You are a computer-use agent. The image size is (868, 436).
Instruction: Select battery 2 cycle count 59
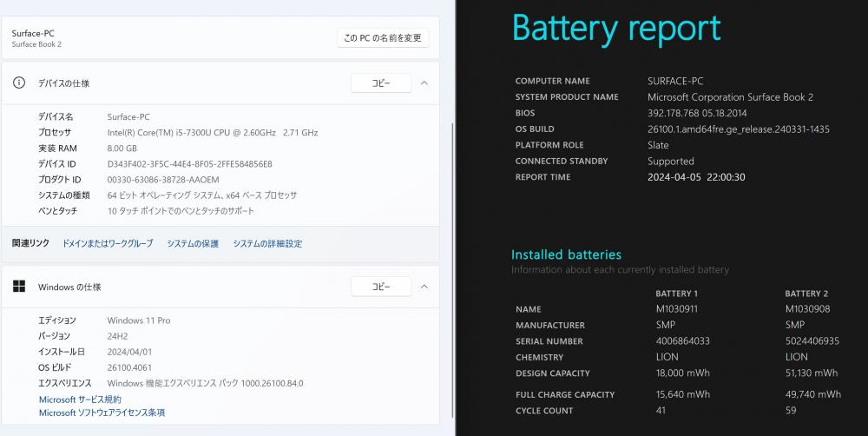pos(791,411)
